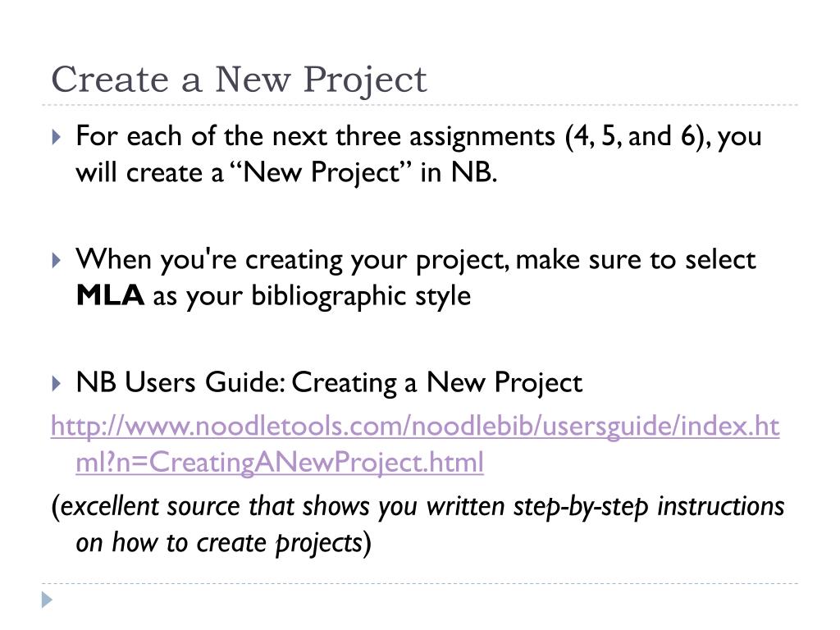
Task: Click the text "NB Users Guide: Creating a New Project"
Action: click(x=329, y=383)
